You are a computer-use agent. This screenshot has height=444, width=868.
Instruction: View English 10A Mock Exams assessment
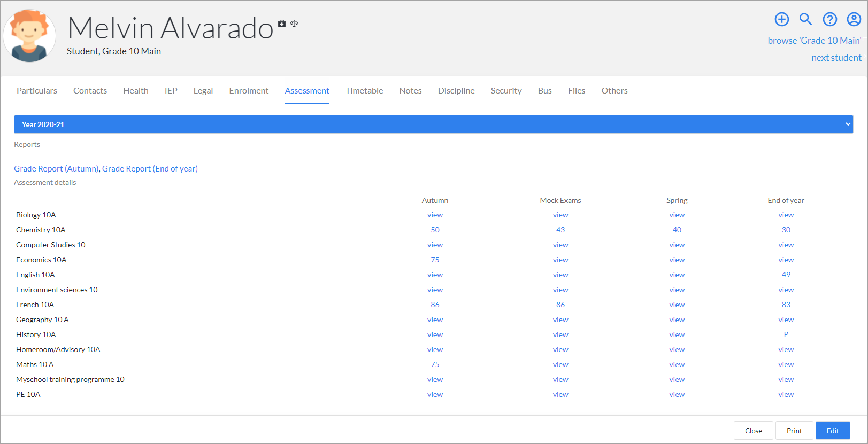[x=560, y=275]
